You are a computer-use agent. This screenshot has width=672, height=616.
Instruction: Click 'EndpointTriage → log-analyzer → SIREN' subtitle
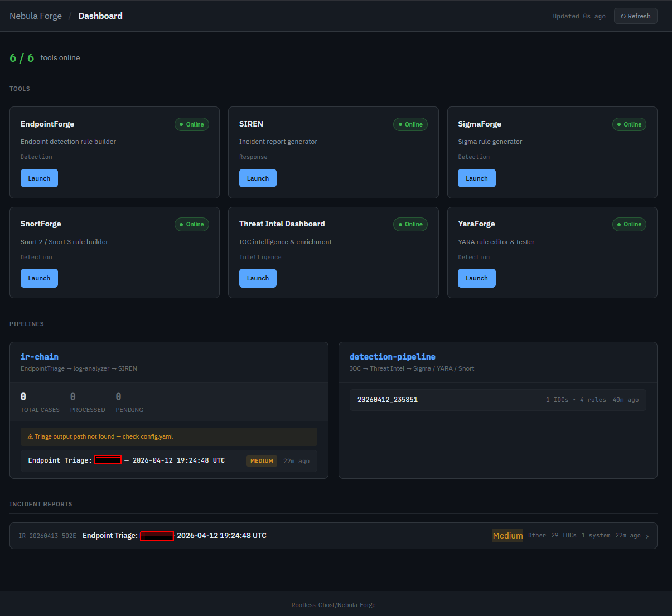point(79,368)
